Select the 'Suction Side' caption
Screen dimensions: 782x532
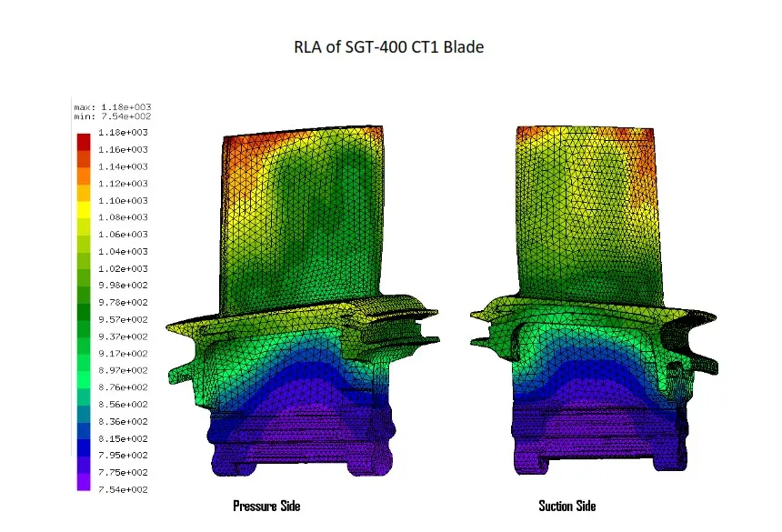(x=567, y=506)
